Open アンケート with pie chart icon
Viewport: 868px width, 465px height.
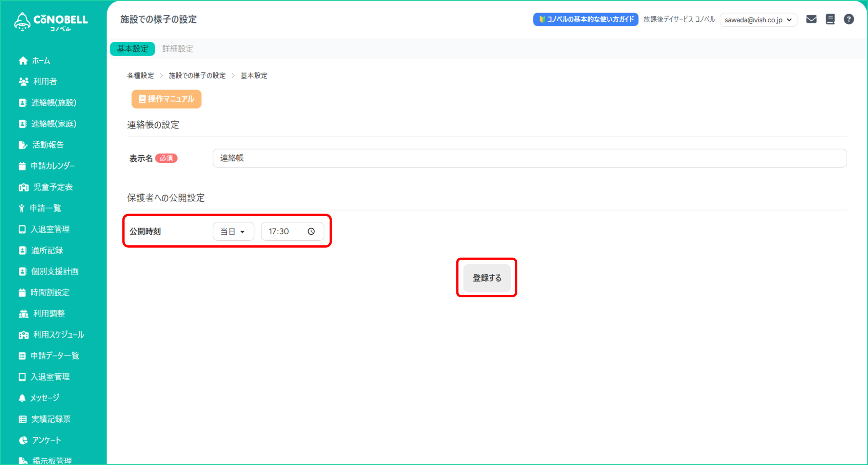pos(23,440)
